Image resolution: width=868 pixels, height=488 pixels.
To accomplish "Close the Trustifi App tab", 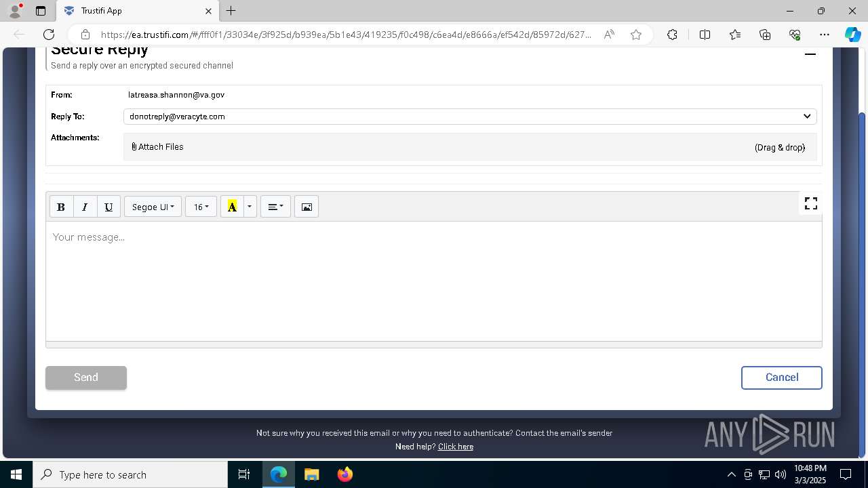I will [208, 11].
